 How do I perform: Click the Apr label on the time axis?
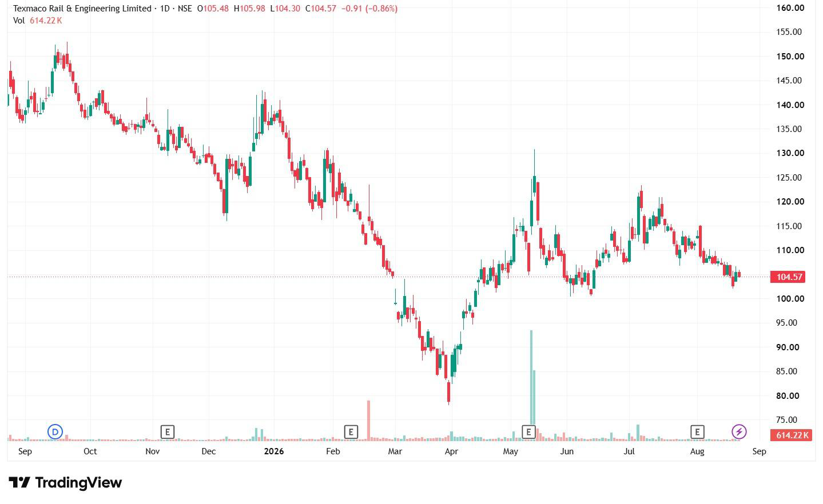coord(451,451)
